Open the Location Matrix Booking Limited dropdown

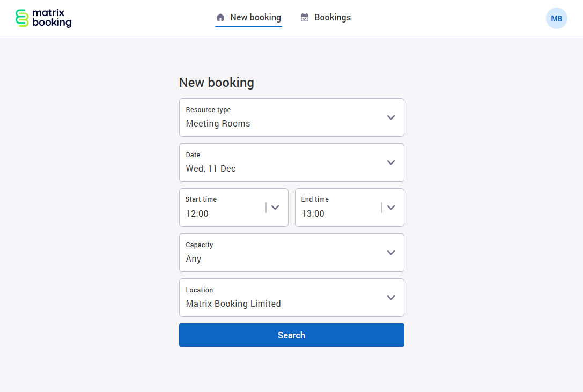(292, 298)
